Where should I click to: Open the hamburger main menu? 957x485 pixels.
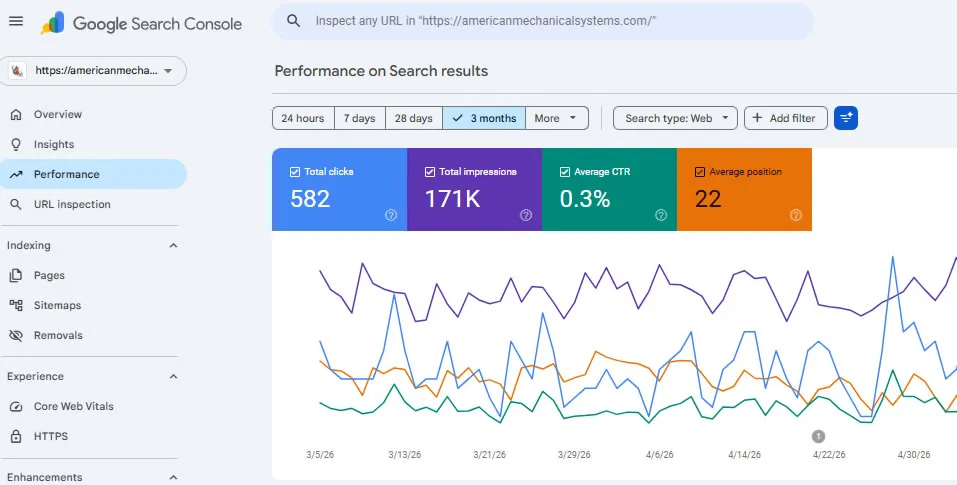pyautogui.click(x=16, y=21)
